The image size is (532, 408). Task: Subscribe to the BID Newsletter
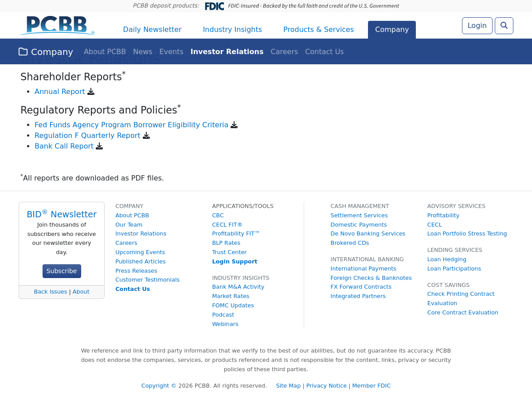point(62,271)
